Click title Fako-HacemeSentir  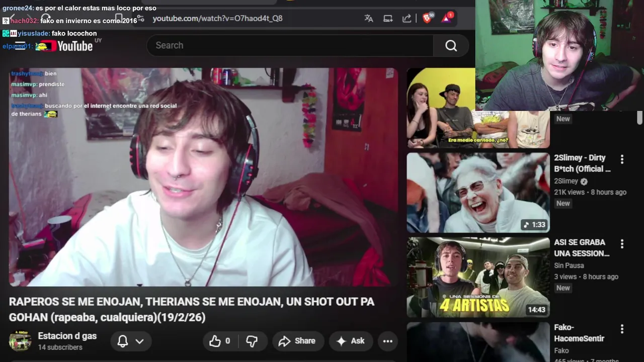click(x=579, y=333)
